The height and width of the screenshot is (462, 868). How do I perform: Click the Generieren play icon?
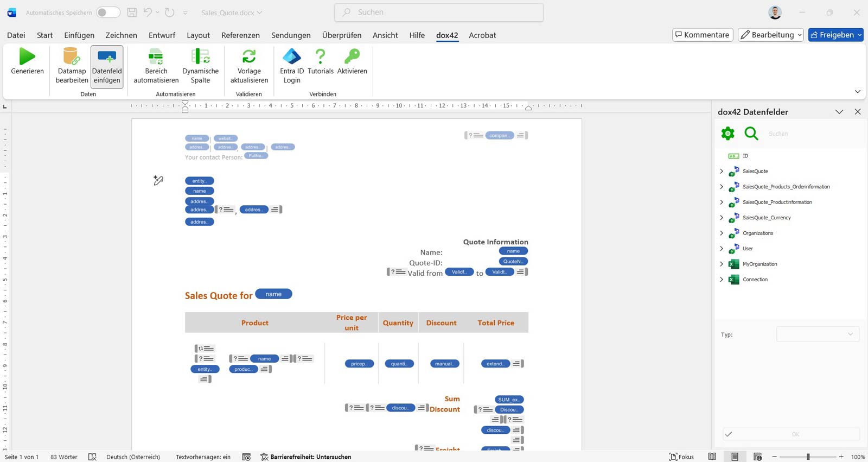[27, 56]
